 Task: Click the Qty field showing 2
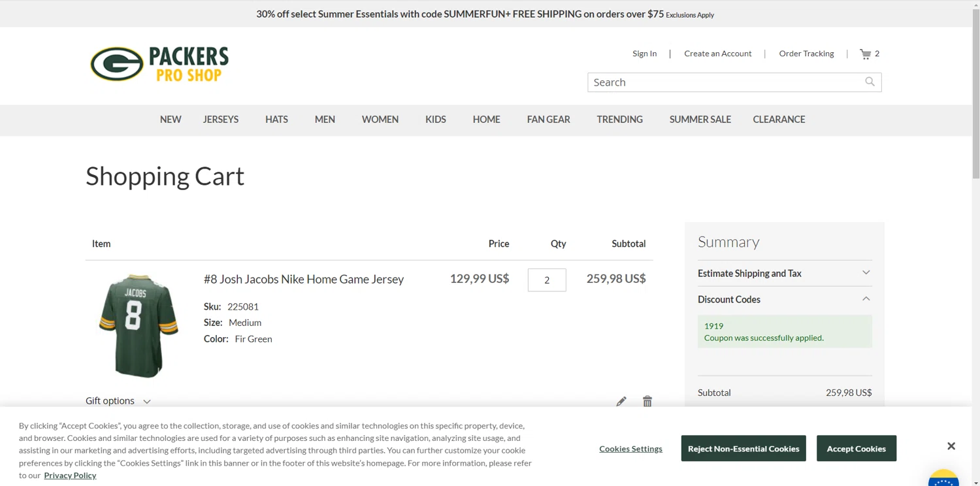point(547,280)
